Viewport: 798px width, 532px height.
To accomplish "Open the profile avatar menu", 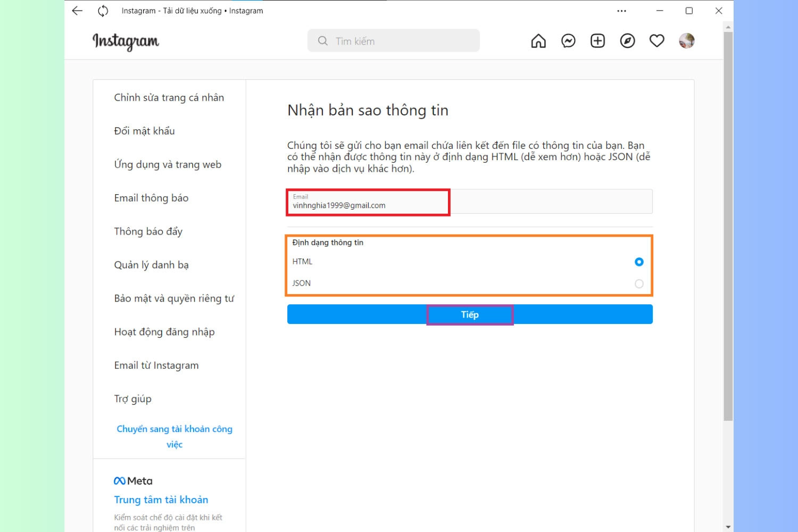I will tap(687, 41).
